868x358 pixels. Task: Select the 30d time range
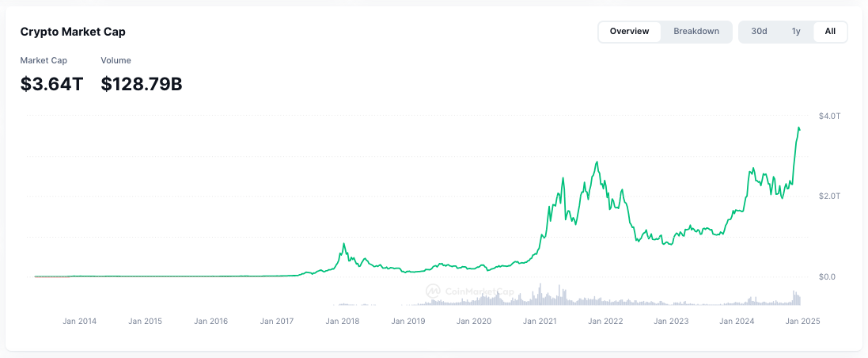(x=759, y=32)
